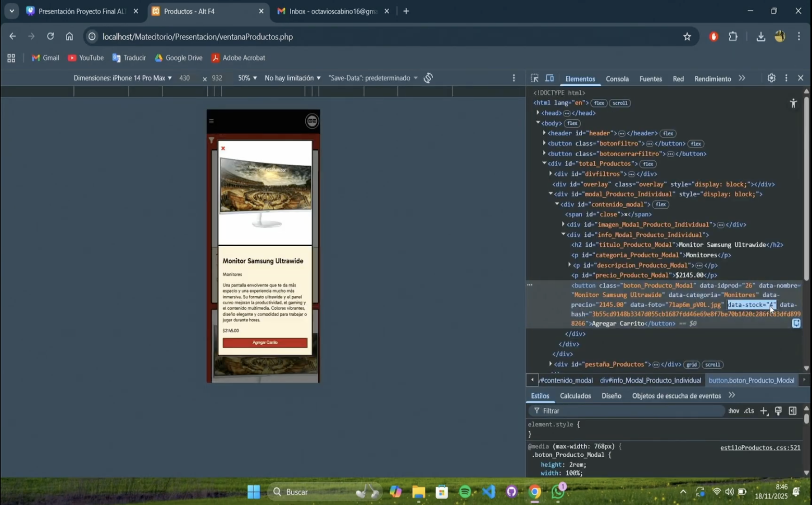
Task: Open Brave Shields icon in address bar
Action: (714, 37)
